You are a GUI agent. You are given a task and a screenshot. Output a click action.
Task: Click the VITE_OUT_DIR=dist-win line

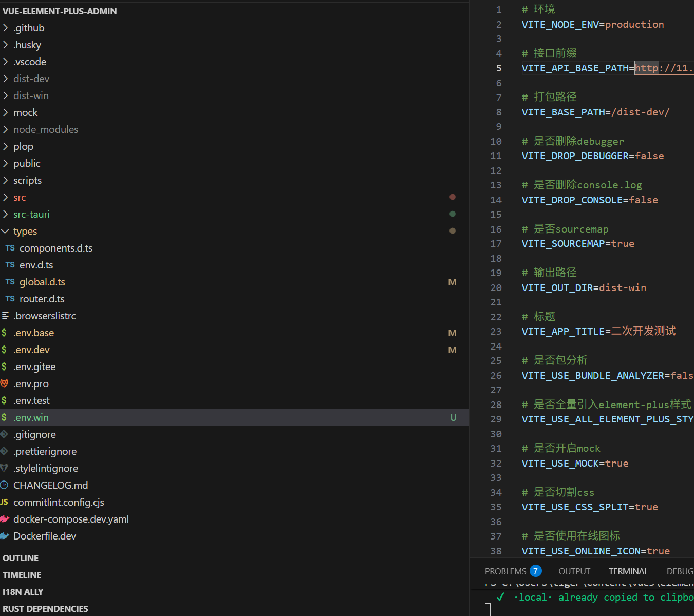(584, 288)
